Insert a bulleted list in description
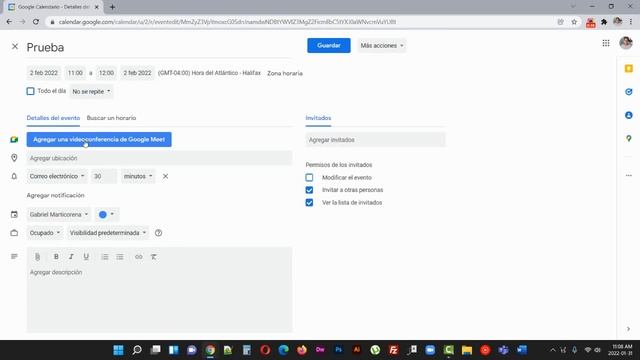640x360 pixels. tap(120, 257)
